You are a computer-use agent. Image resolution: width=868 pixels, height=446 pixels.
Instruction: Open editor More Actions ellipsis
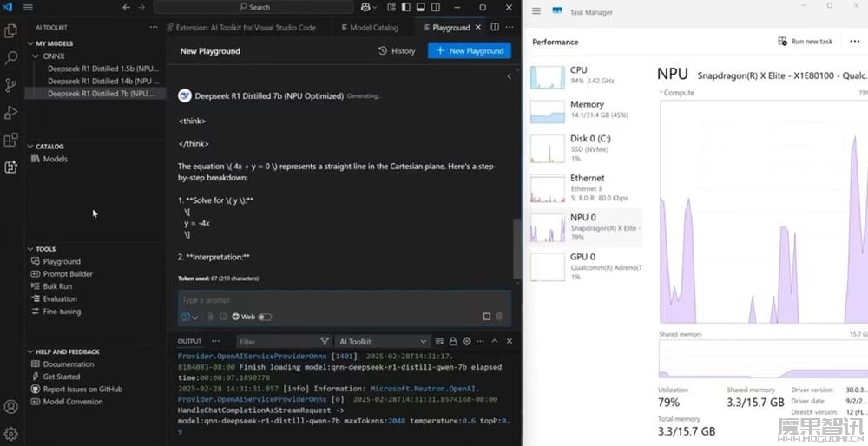click(x=510, y=27)
